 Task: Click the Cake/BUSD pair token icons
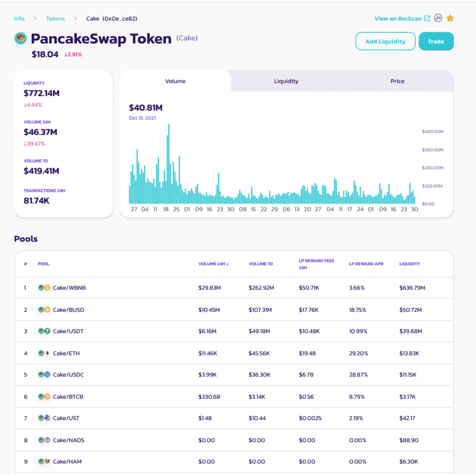click(x=44, y=310)
